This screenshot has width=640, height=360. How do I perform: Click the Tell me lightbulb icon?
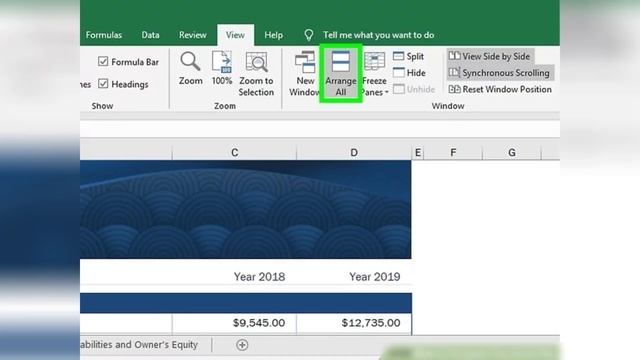309,35
